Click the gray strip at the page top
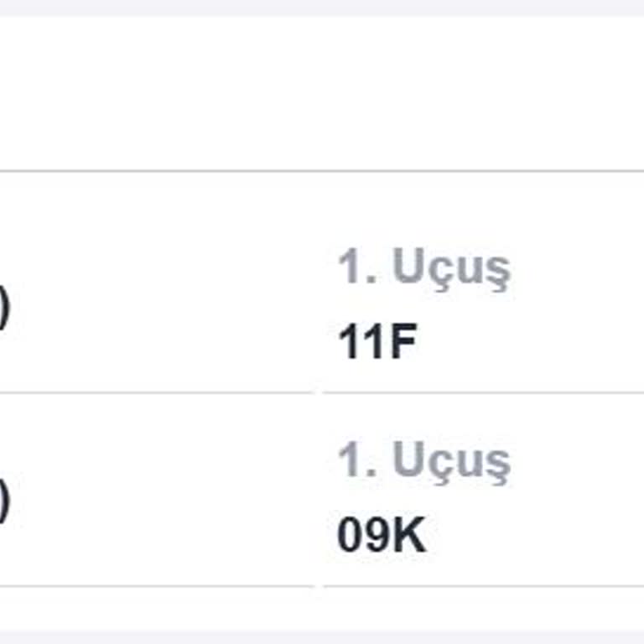 [322, 7]
